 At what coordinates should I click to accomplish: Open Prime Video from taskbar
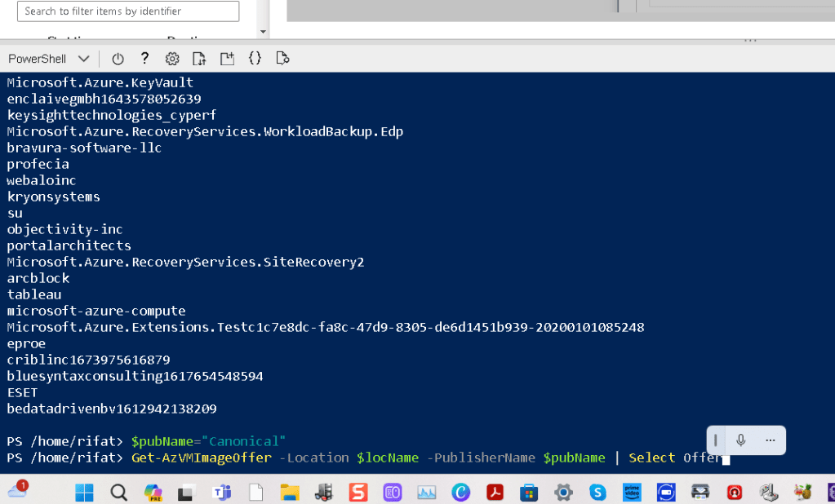click(x=632, y=493)
